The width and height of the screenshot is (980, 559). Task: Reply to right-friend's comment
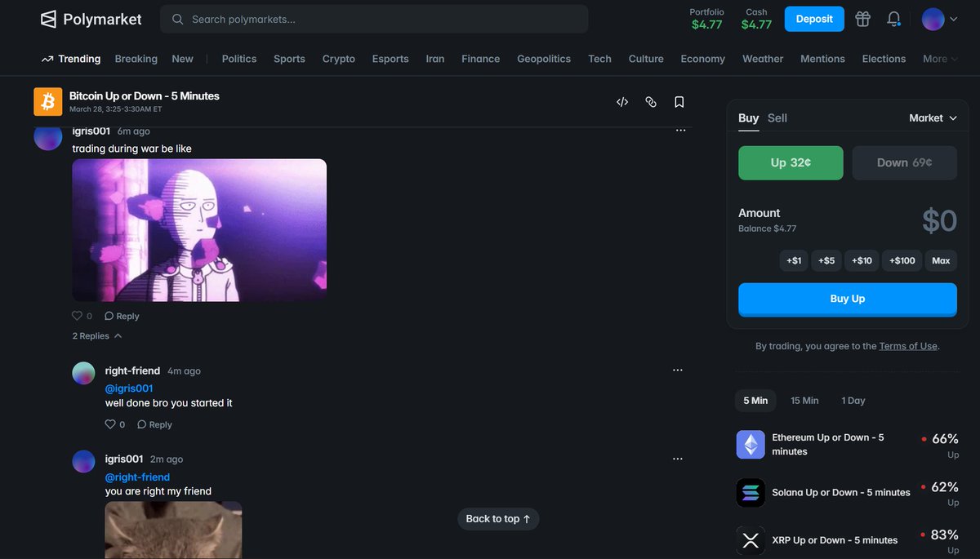[x=154, y=424]
